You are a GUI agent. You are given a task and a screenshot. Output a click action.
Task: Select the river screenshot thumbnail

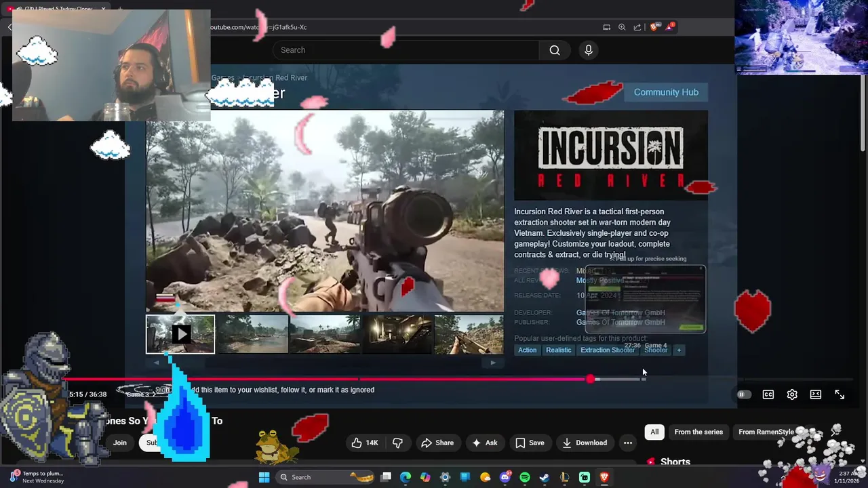point(252,334)
